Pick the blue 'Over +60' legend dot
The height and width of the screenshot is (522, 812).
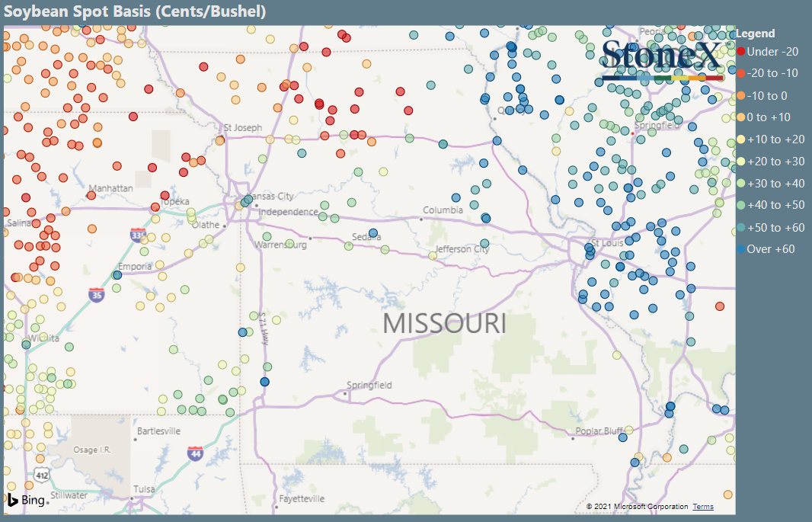pos(740,249)
